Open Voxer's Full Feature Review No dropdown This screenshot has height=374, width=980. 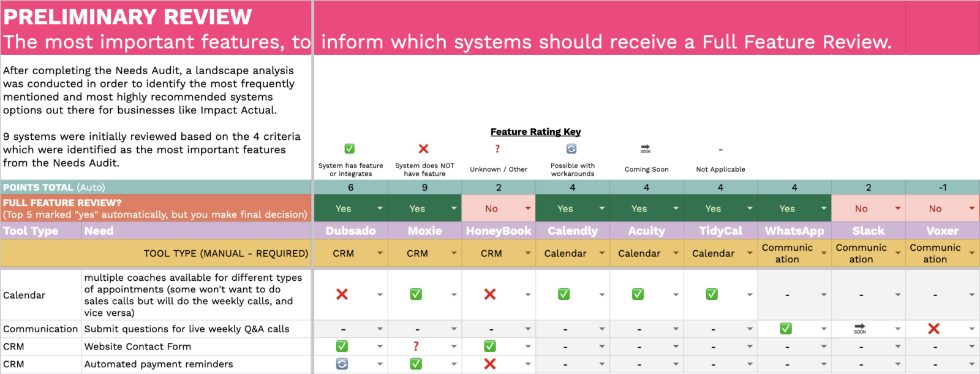point(972,208)
